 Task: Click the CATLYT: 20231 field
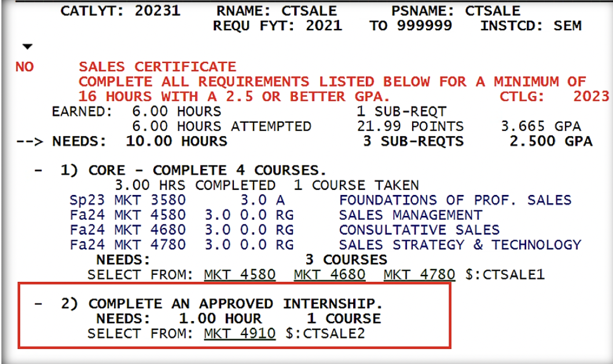tap(120, 11)
